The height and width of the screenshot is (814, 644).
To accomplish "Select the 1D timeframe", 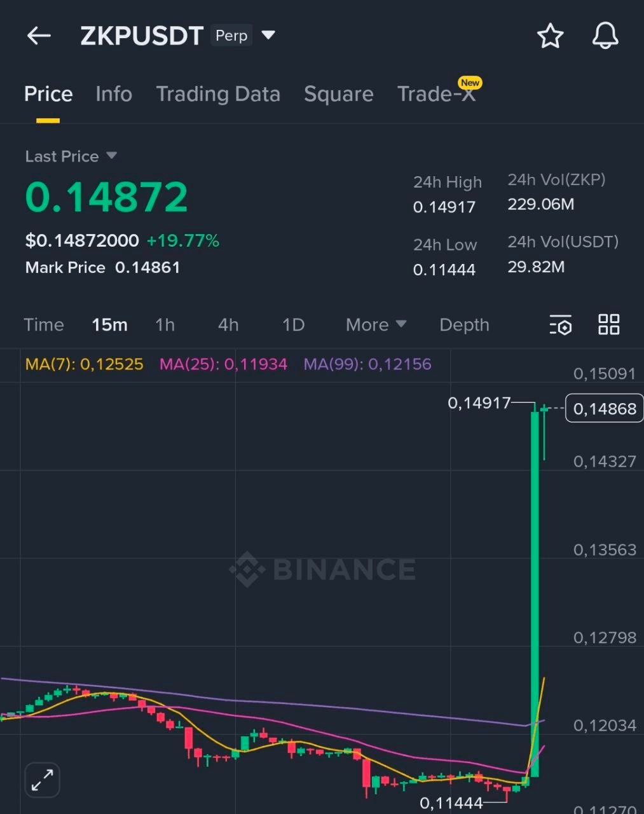I will (293, 325).
